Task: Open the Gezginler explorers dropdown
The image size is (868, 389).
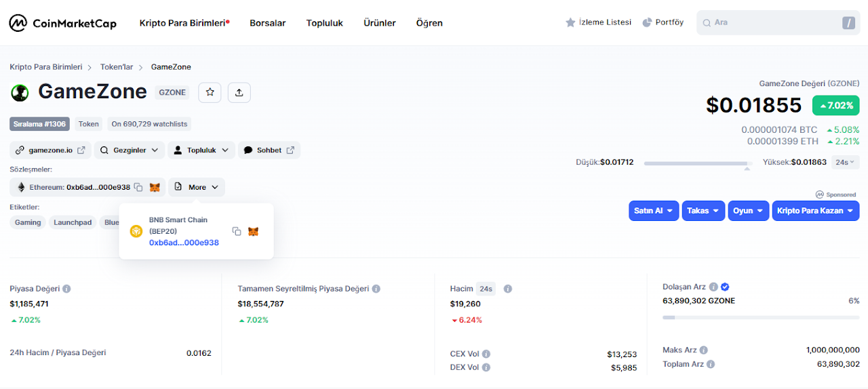Action: [129, 150]
